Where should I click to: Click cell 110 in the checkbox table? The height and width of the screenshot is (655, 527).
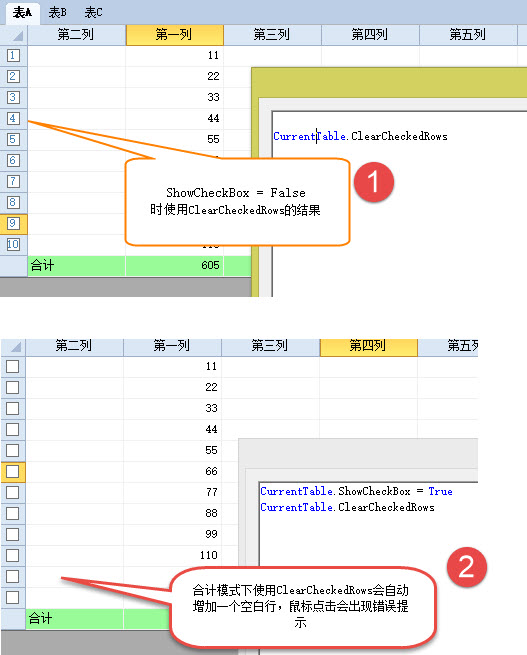click(172, 556)
